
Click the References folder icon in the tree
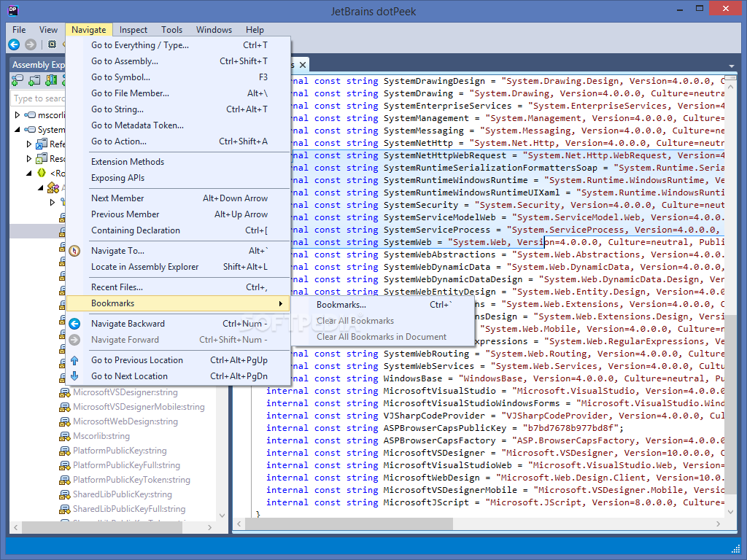tap(42, 144)
